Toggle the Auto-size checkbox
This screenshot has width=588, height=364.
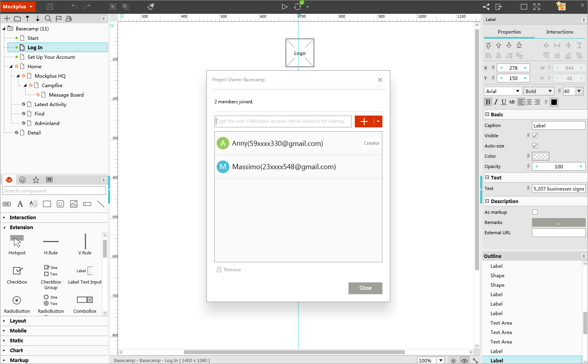coord(535,146)
